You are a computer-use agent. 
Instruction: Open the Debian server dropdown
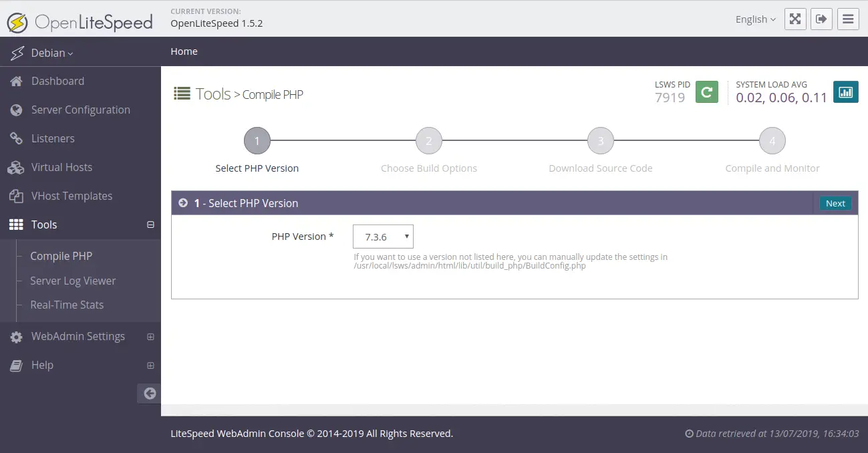[x=52, y=53]
